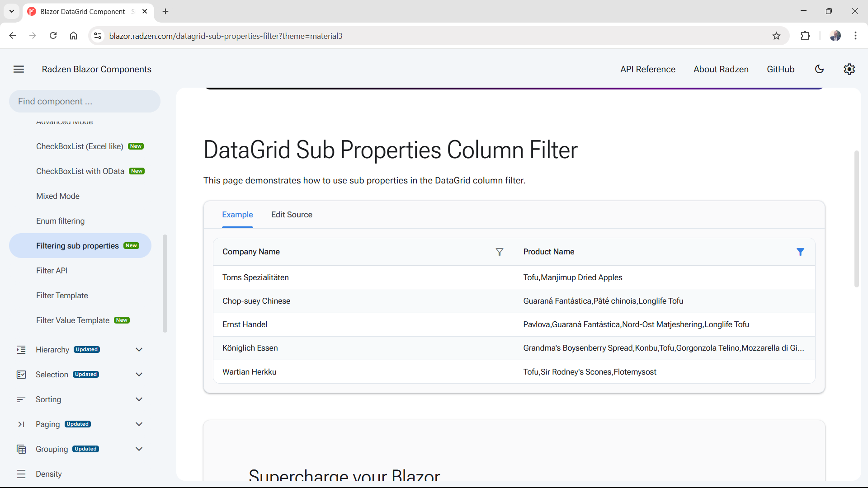Select the Königlich Essen cell
This screenshot has width=868, height=488.
coord(363,348)
